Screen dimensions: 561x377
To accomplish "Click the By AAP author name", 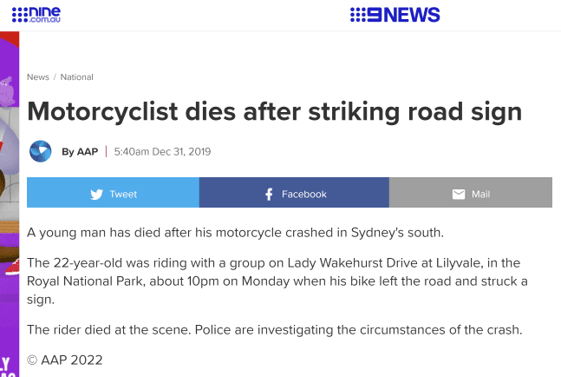I will 80,152.
